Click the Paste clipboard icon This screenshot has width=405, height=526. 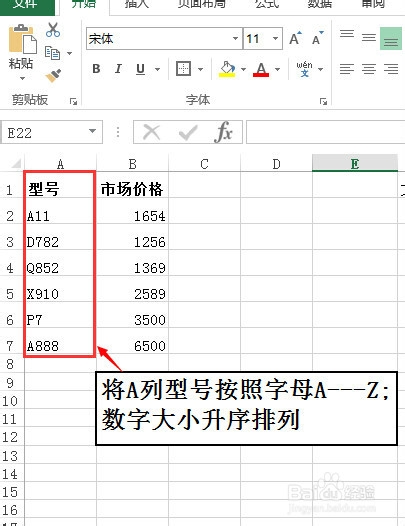click(22, 40)
